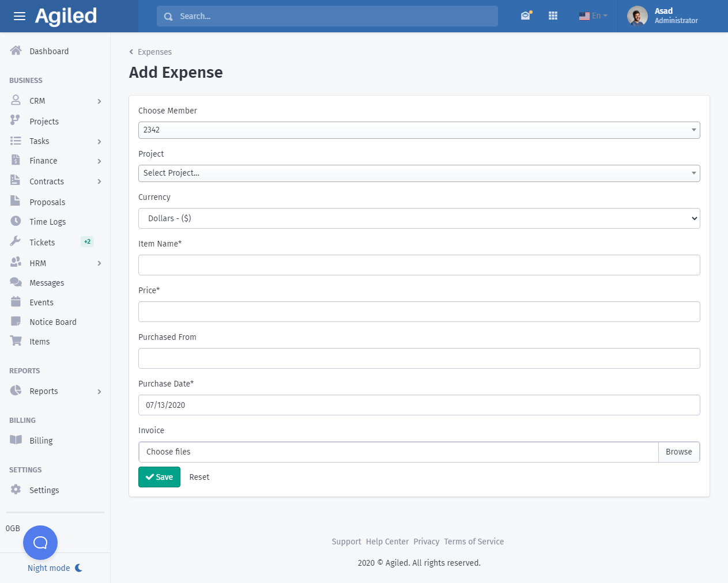The image size is (728, 583).
Task: Open the chat support bubble
Action: click(x=40, y=542)
